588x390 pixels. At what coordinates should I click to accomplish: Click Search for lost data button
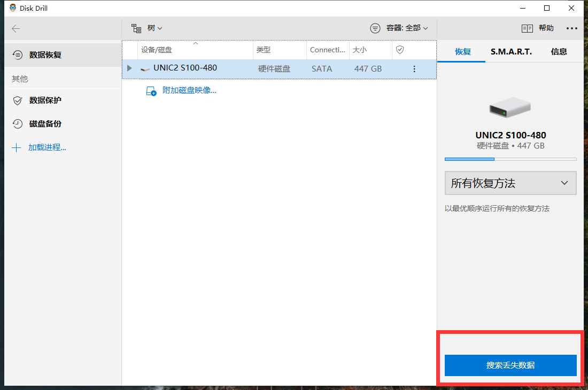coord(510,365)
